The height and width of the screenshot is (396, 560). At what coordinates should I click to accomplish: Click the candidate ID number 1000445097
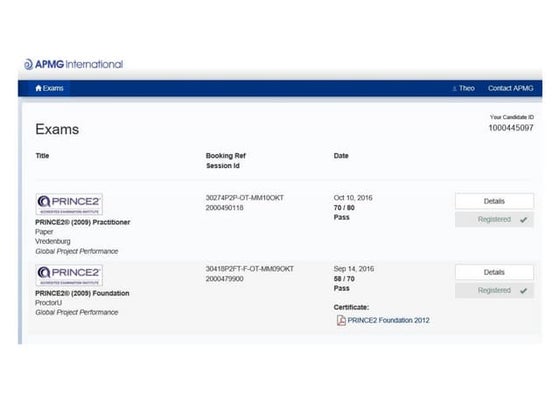pos(511,128)
